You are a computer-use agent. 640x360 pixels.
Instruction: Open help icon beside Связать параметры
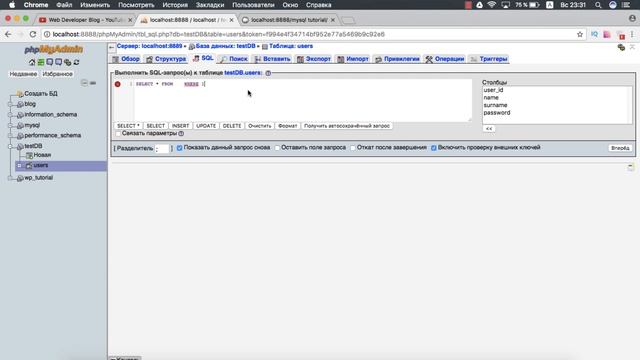tap(181, 133)
